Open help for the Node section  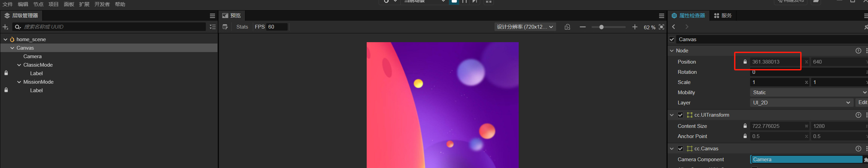click(858, 51)
